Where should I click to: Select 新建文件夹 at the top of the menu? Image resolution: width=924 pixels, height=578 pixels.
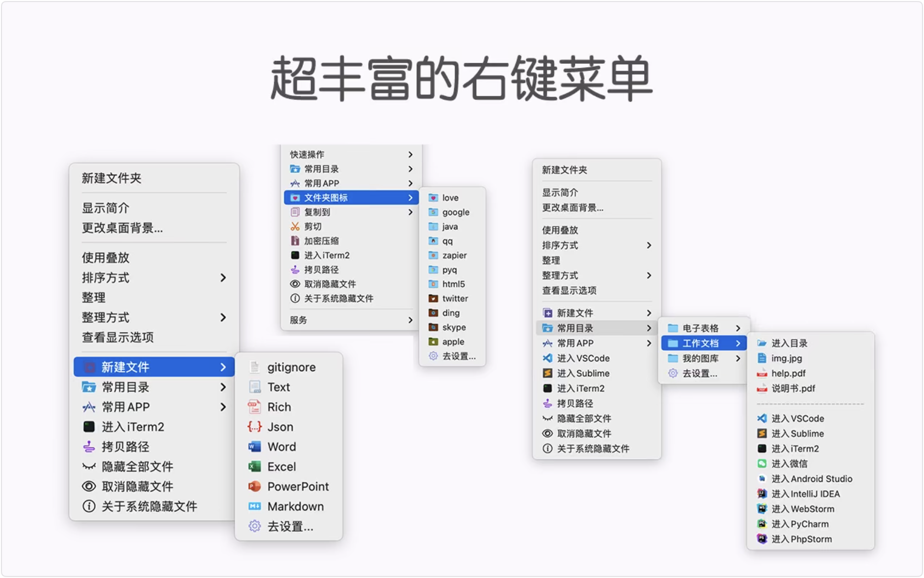pyautogui.click(x=111, y=178)
